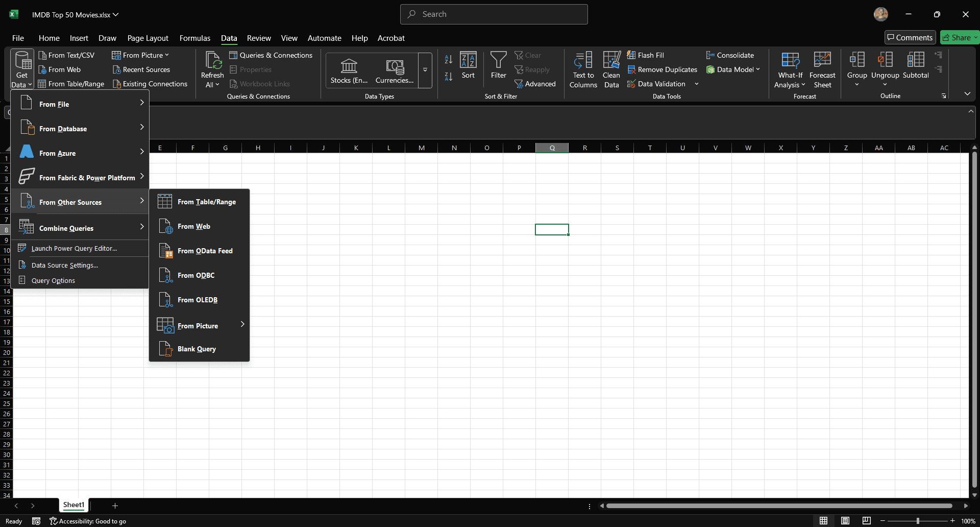Toggle the Filter funnel
Screen dimensions: 980x527
coord(498,65)
